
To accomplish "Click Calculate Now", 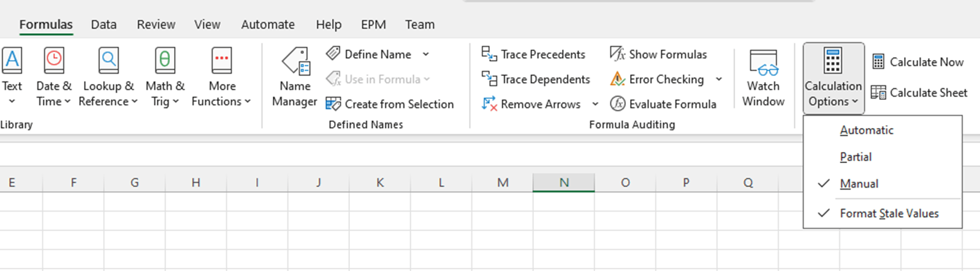I will coord(917,62).
